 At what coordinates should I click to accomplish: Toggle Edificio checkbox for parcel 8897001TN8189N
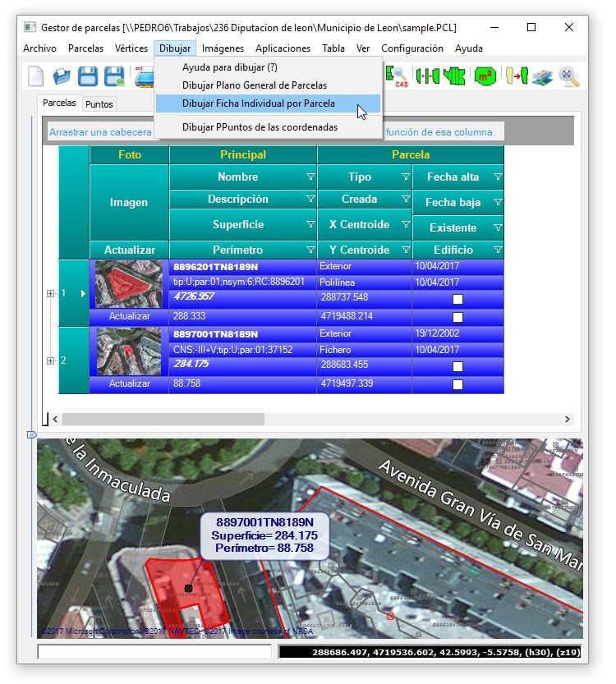(457, 384)
